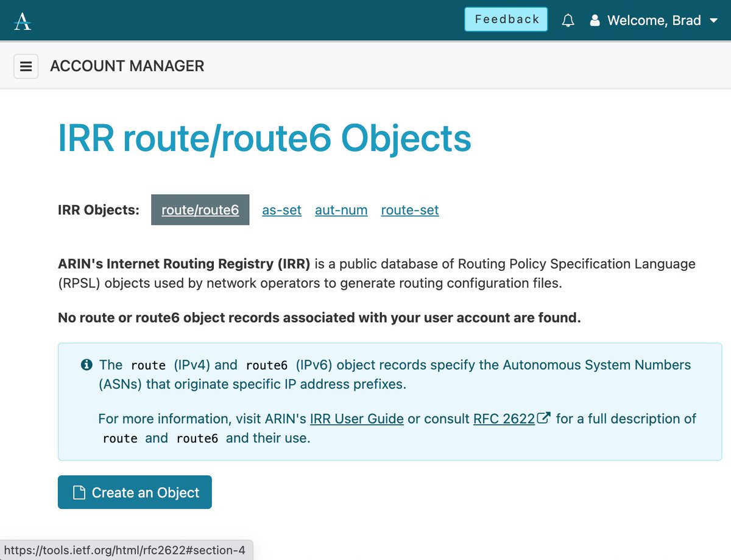Click the Create an Object button
Screen dimensions: 731x560
tap(135, 492)
